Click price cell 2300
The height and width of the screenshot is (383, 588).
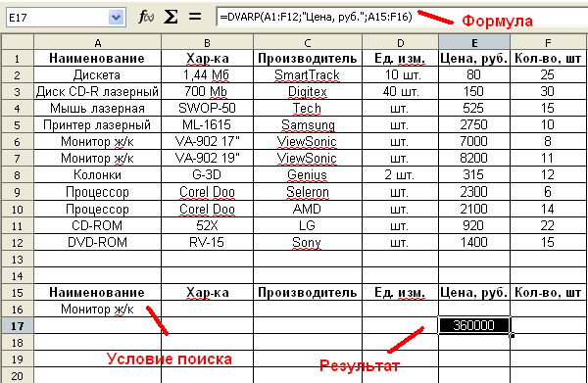pos(474,192)
